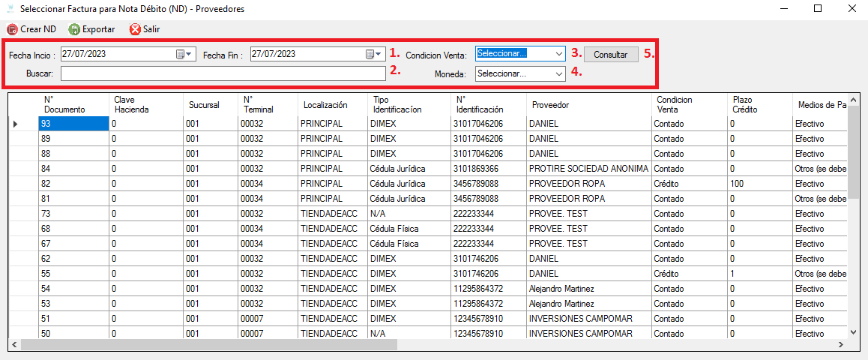This screenshot has height=360, width=868.
Task: Select document number 89 cell
Action: pos(73,139)
